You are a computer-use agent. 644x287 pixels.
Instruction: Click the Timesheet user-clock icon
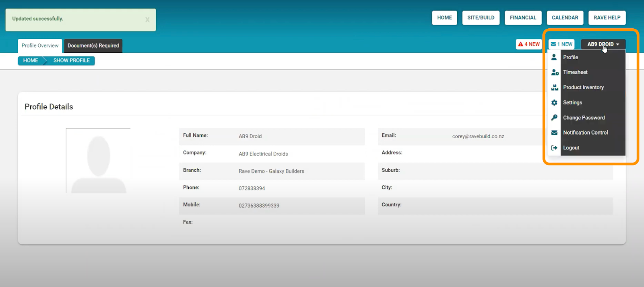554,72
